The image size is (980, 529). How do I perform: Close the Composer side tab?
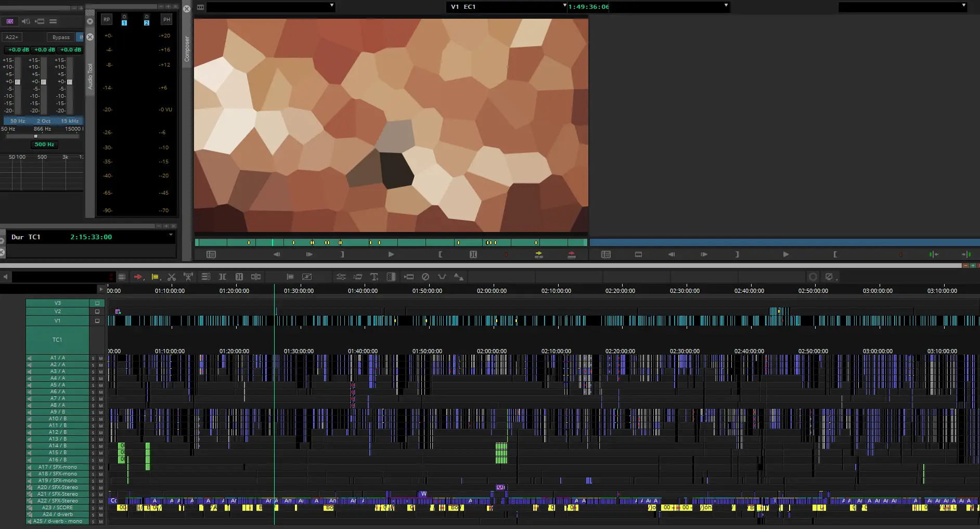click(187, 9)
